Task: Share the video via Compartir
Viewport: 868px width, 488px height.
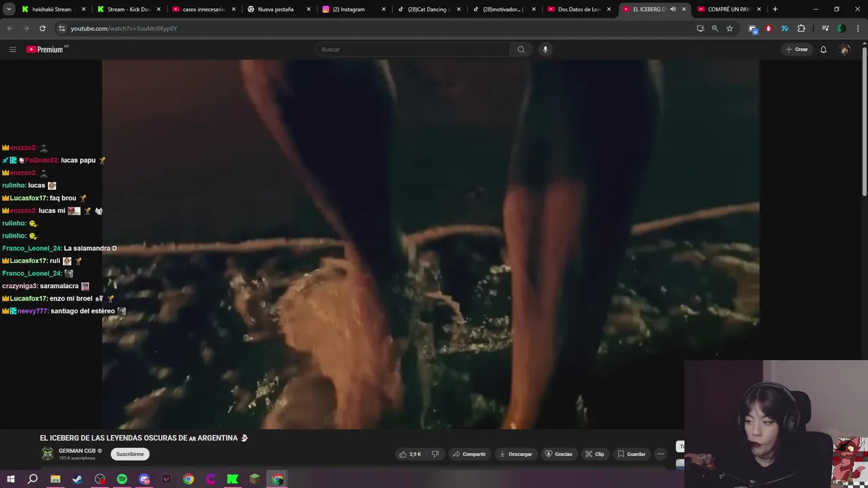Action: [469, 454]
